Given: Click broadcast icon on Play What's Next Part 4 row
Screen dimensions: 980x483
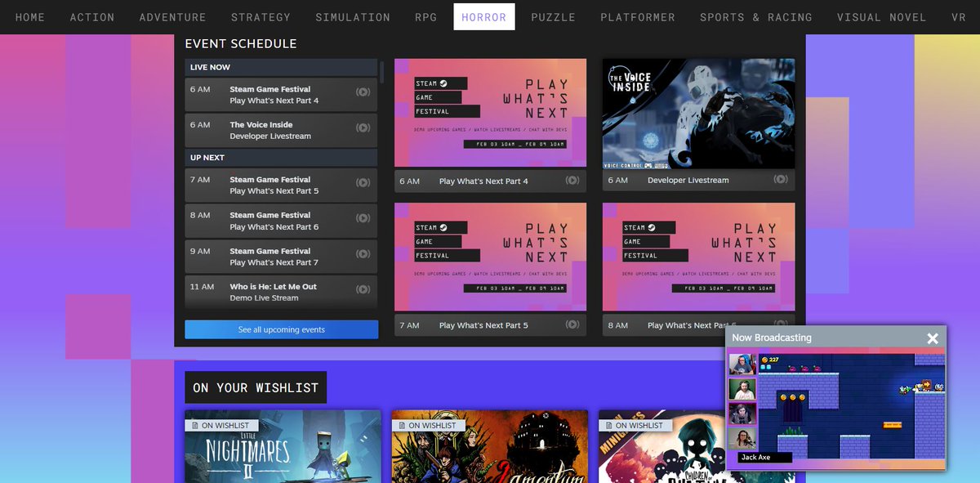Looking at the screenshot, I should point(363,92).
